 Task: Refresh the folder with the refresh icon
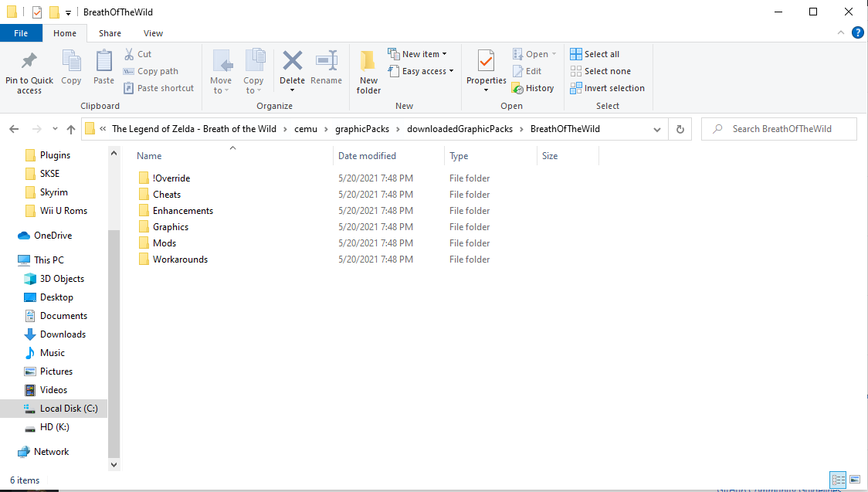click(x=680, y=128)
